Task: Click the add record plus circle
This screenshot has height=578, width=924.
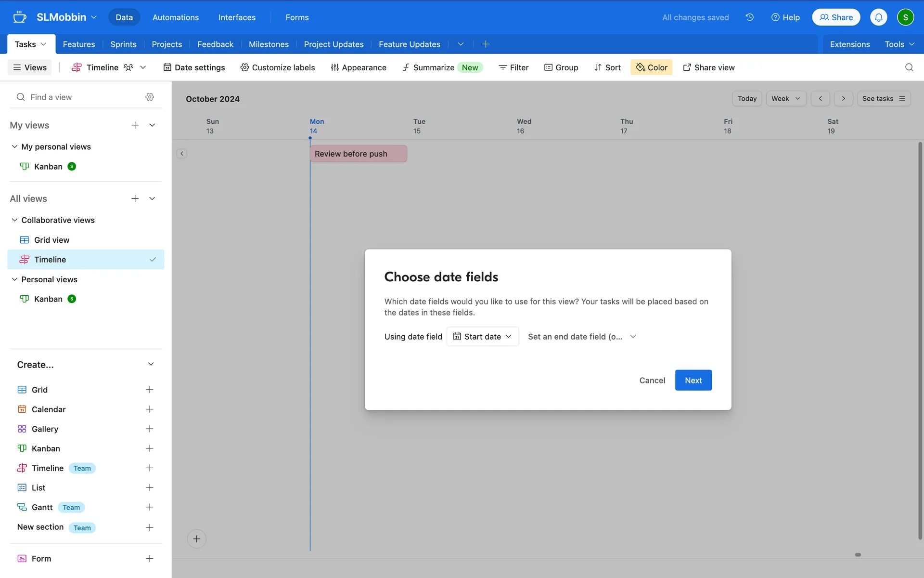Action: pyautogui.click(x=197, y=539)
